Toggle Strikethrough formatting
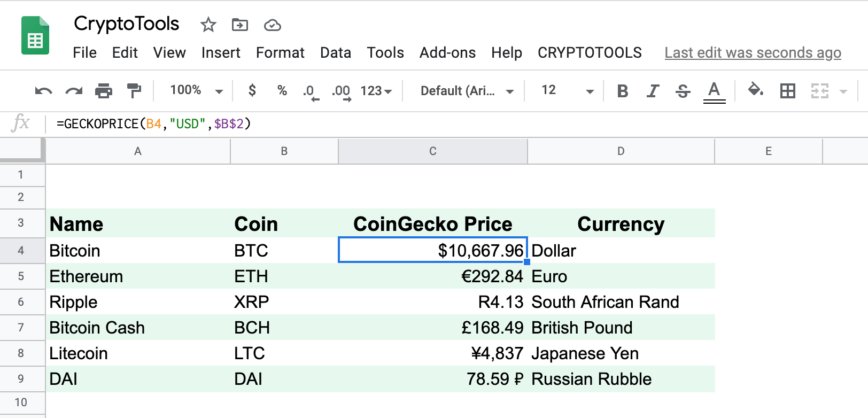 click(x=683, y=91)
